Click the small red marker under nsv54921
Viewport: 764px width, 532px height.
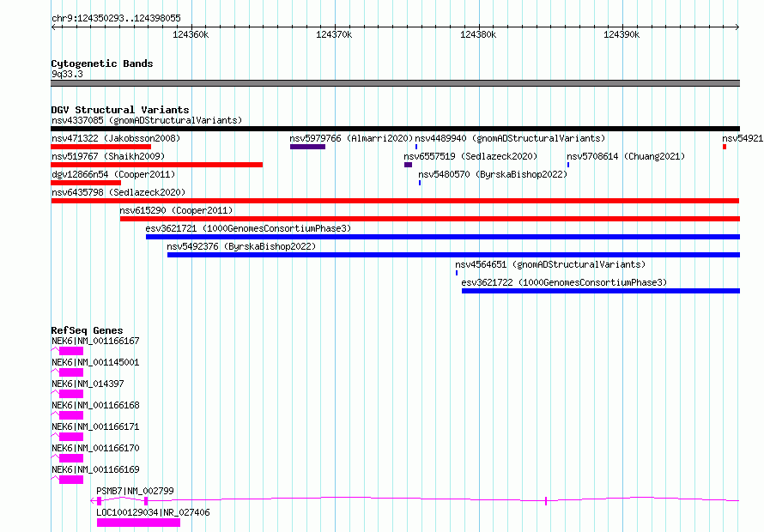point(725,147)
